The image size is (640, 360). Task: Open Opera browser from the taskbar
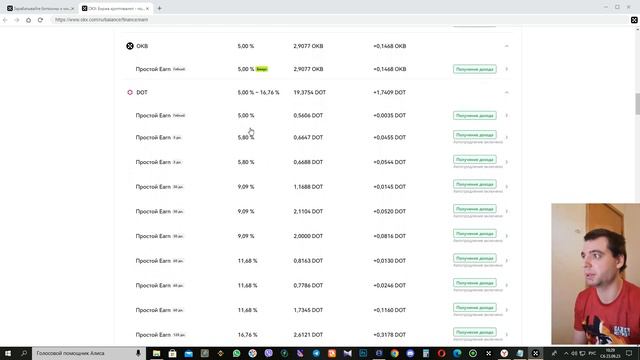click(x=441, y=353)
